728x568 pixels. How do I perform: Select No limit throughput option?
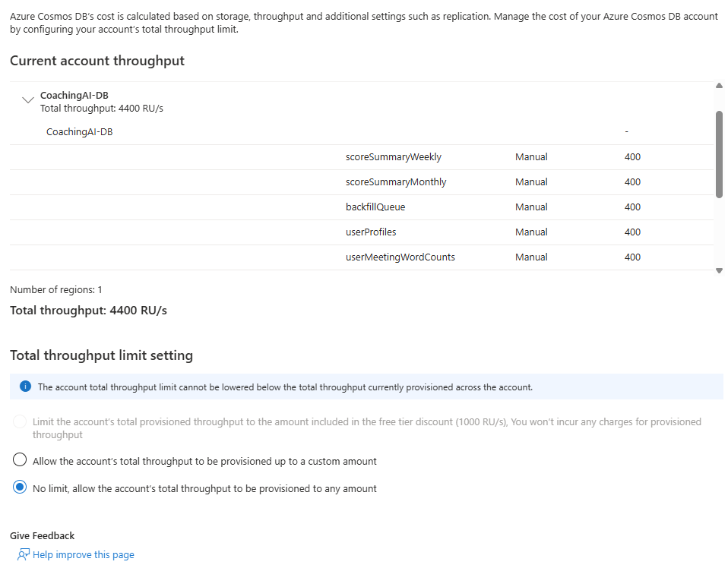point(21,488)
